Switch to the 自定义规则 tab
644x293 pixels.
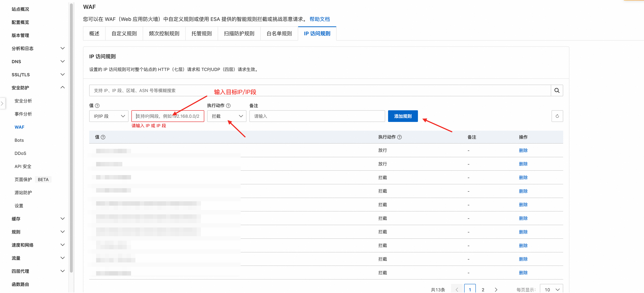pyautogui.click(x=124, y=33)
